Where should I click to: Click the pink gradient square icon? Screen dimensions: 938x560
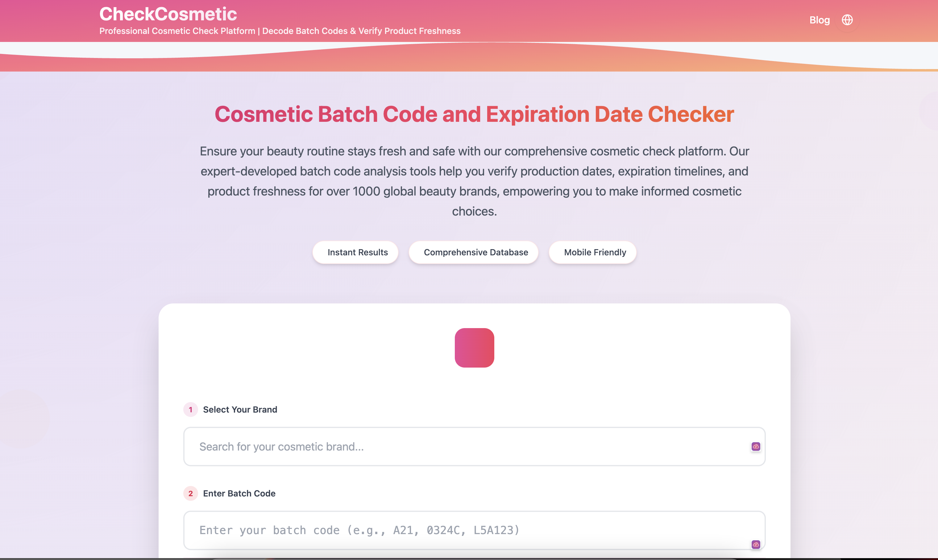474,348
